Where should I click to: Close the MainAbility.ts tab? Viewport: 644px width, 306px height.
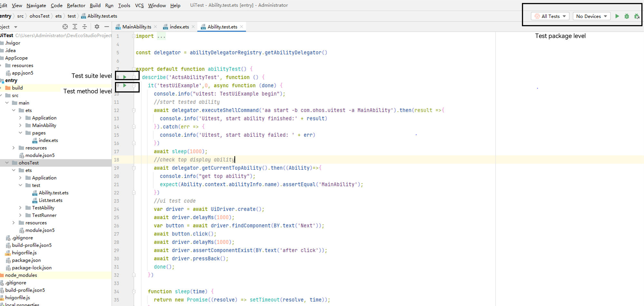point(155,27)
